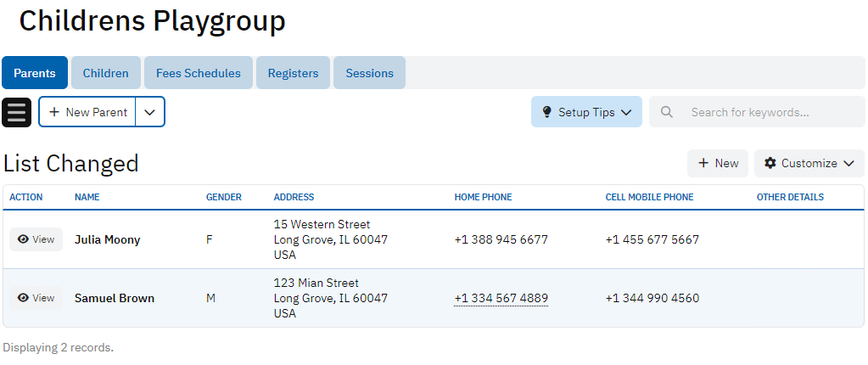Image resolution: width=868 pixels, height=365 pixels.
Task: Switch to the Children tab
Action: [x=105, y=73]
